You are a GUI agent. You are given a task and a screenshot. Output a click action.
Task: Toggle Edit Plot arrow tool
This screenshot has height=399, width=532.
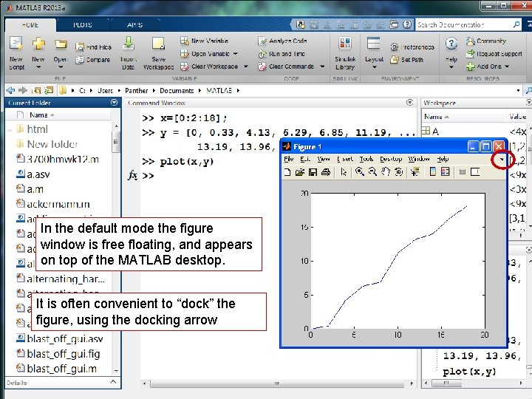point(344,172)
